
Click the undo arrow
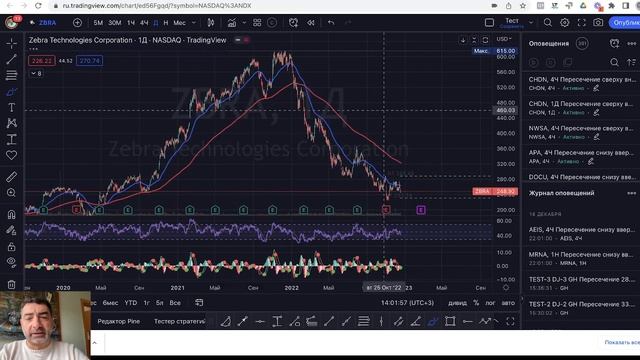pos(331,23)
